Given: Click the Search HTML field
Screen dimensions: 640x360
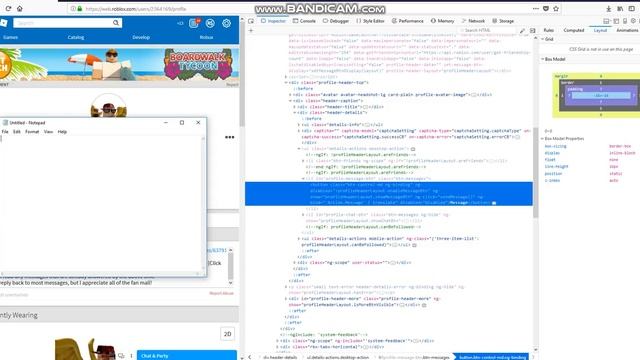Looking at the screenshot, I should (488, 31).
